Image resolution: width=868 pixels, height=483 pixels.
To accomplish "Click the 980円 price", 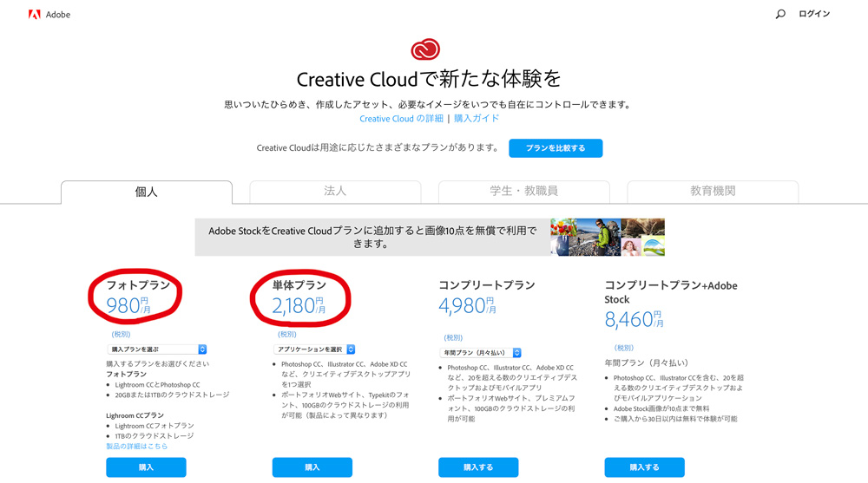I will click(x=128, y=305).
